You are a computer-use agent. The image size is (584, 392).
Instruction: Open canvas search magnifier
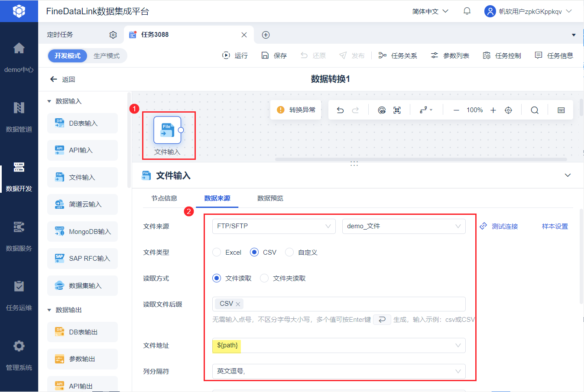(x=535, y=110)
